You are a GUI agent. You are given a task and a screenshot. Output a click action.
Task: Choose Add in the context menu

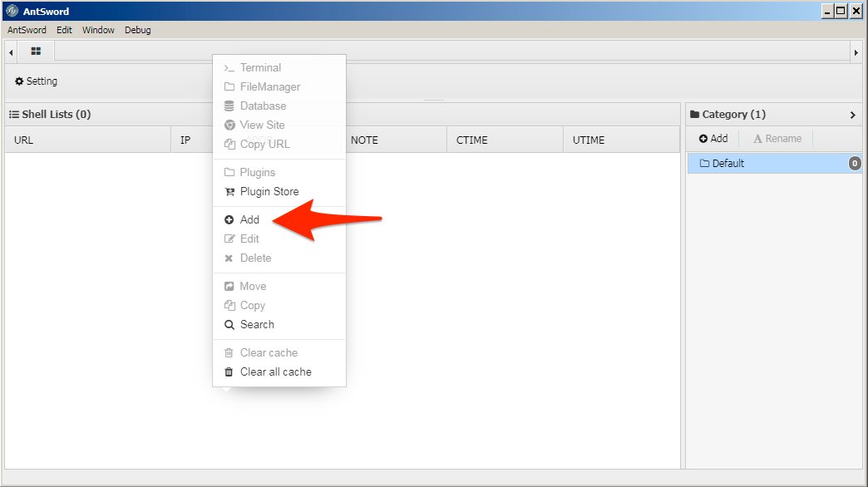pos(279,219)
